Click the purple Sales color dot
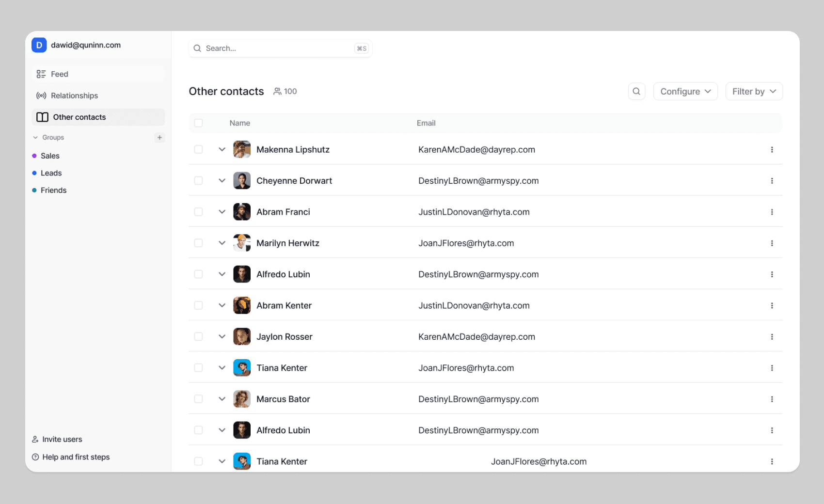The image size is (824, 504). click(x=34, y=156)
